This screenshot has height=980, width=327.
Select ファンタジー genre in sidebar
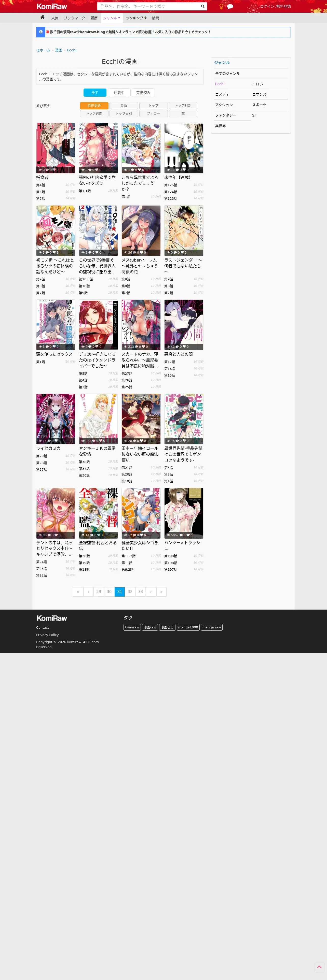pos(226,115)
